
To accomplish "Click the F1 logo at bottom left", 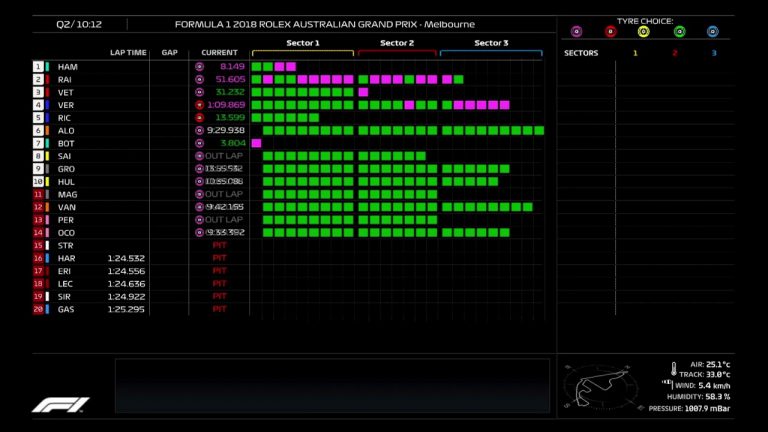I will pyautogui.click(x=61, y=405).
